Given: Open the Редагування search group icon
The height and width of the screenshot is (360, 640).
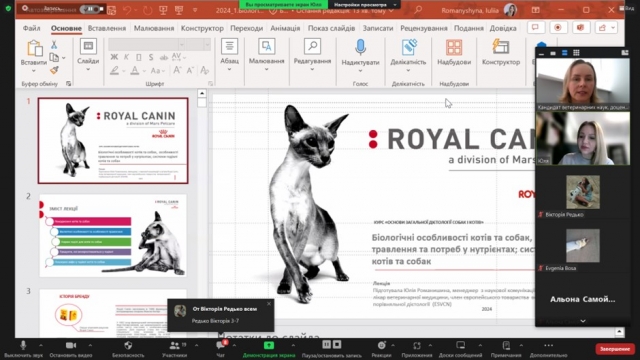Looking at the screenshot, I should point(312,47).
